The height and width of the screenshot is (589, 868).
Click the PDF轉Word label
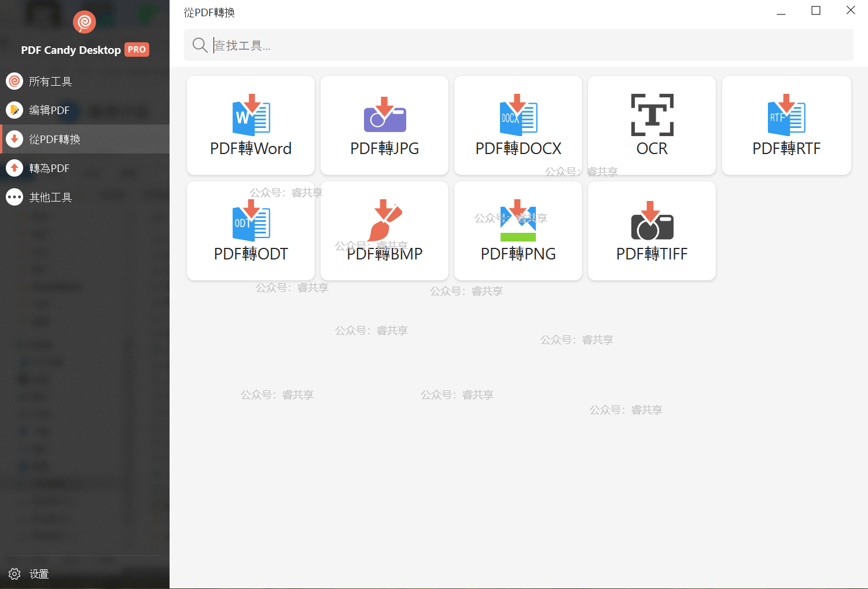(x=251, y=149)
